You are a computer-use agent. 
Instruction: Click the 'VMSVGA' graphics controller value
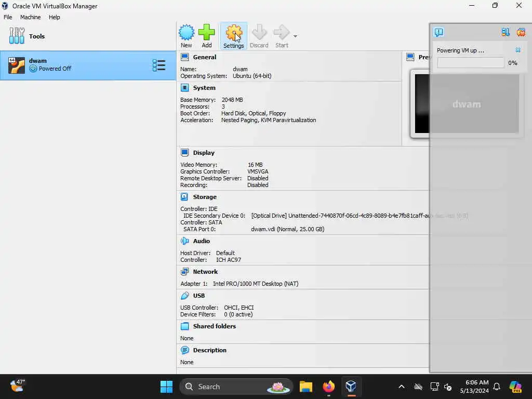[258, 171]
